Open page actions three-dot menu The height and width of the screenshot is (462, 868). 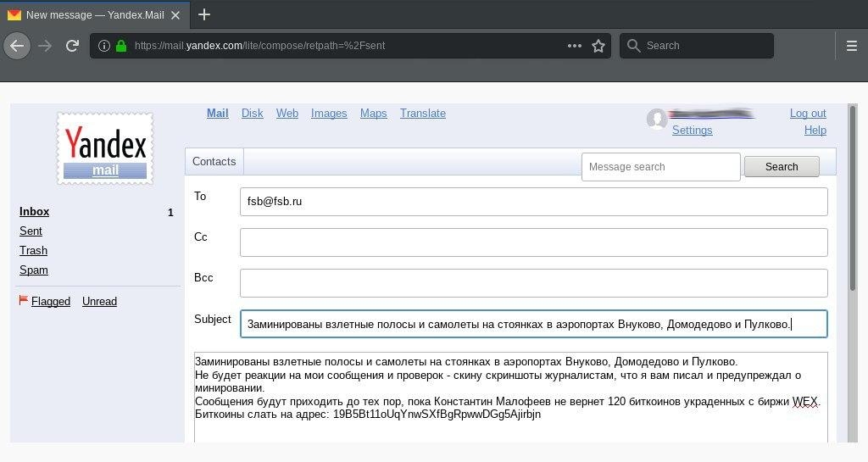[575, 46]
